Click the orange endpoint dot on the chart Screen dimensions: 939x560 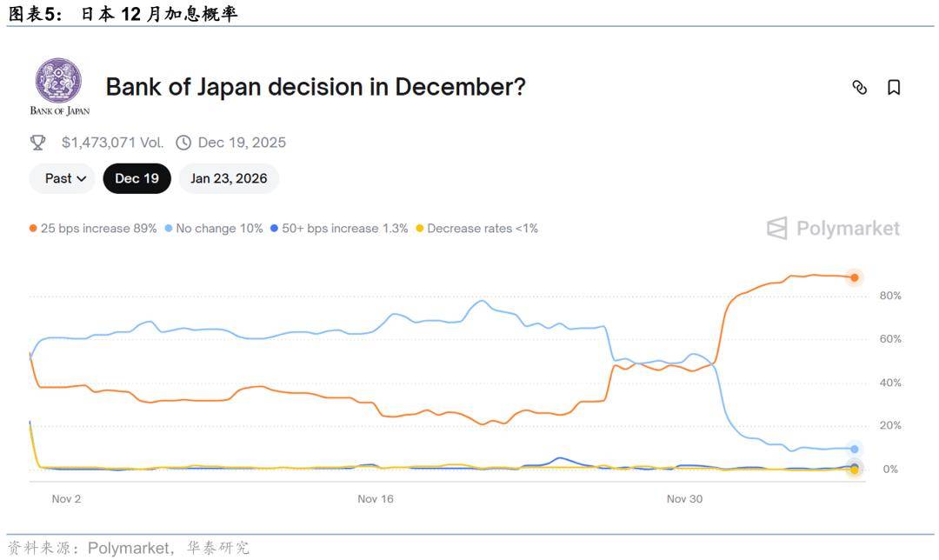pyautogui.click(x=855, y=277)
